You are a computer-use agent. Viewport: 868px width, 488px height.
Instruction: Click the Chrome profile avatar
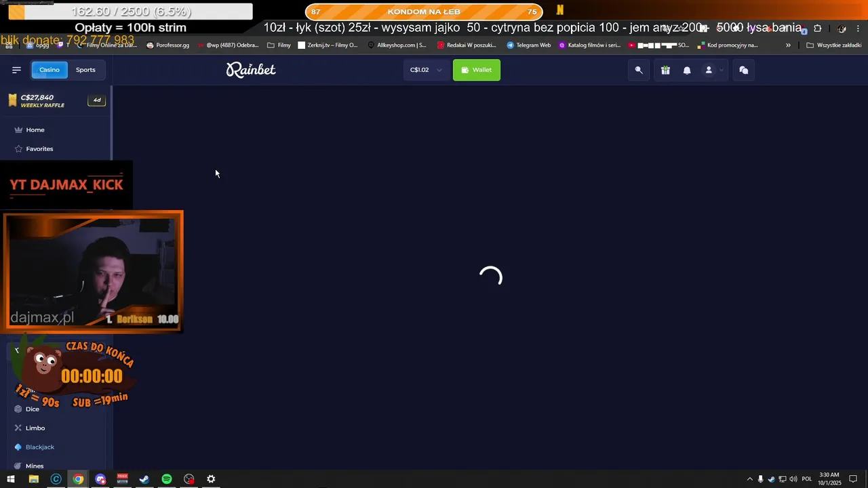coord(842,28)
